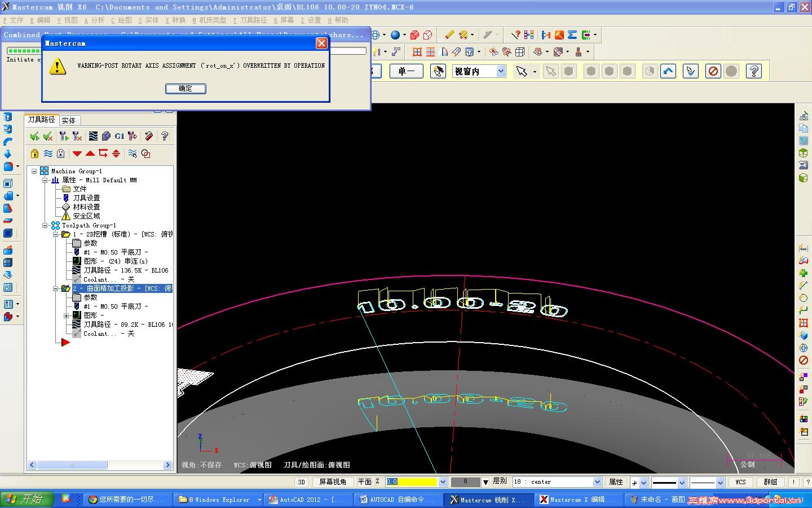Open the level dropdown showing 18 : center
The height and width of the screenshot is (508, 812).
[x=597, y=482]
